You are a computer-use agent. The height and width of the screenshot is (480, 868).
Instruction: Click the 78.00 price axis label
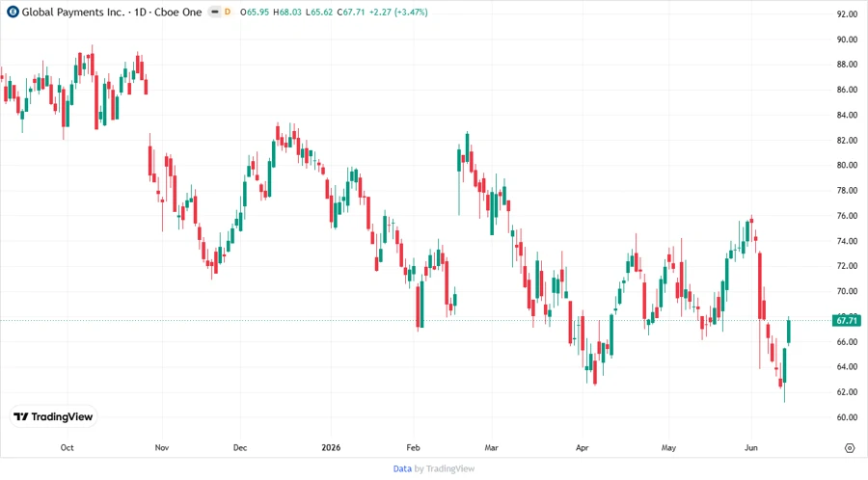click(x=847, y=191)
